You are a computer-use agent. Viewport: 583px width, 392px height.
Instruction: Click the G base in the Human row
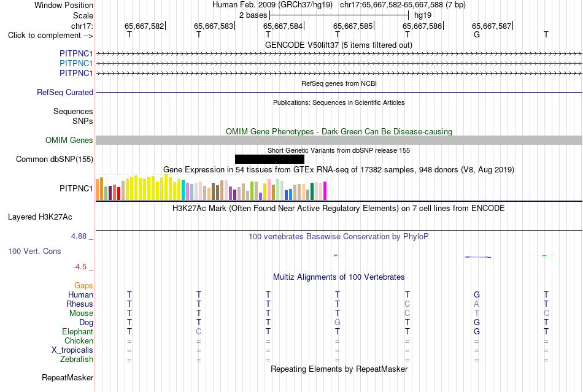coord(477,294)
